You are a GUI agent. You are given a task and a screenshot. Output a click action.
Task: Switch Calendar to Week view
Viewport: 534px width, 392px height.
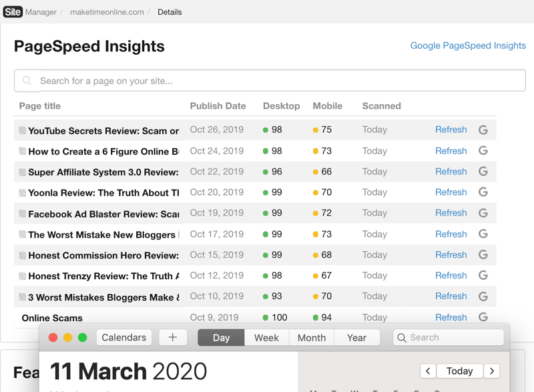tap(266, 337)
